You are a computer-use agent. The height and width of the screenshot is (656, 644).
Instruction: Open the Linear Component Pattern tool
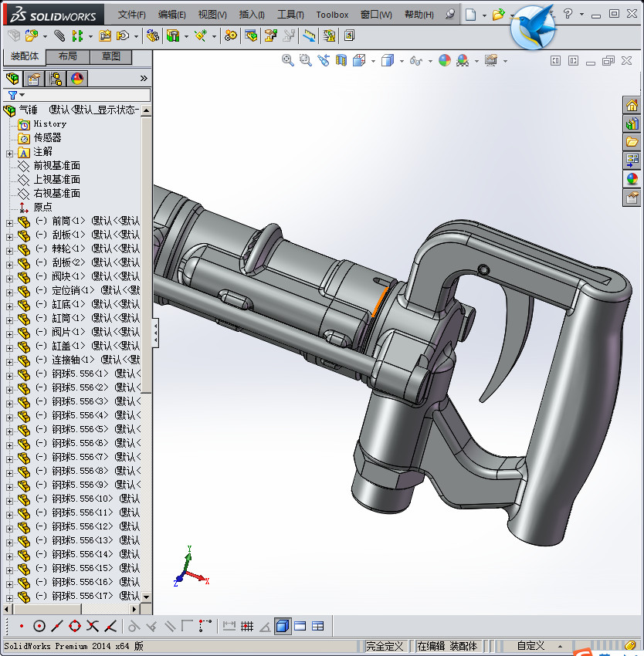pyautogui.click(x=77, y=36)
